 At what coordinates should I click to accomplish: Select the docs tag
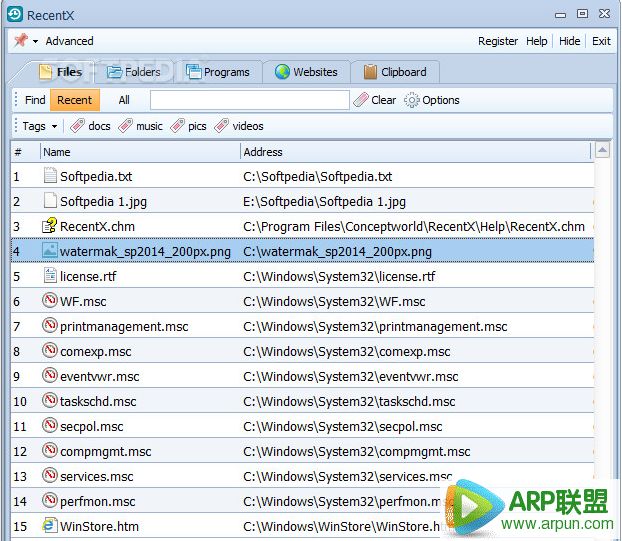point(90,126)
